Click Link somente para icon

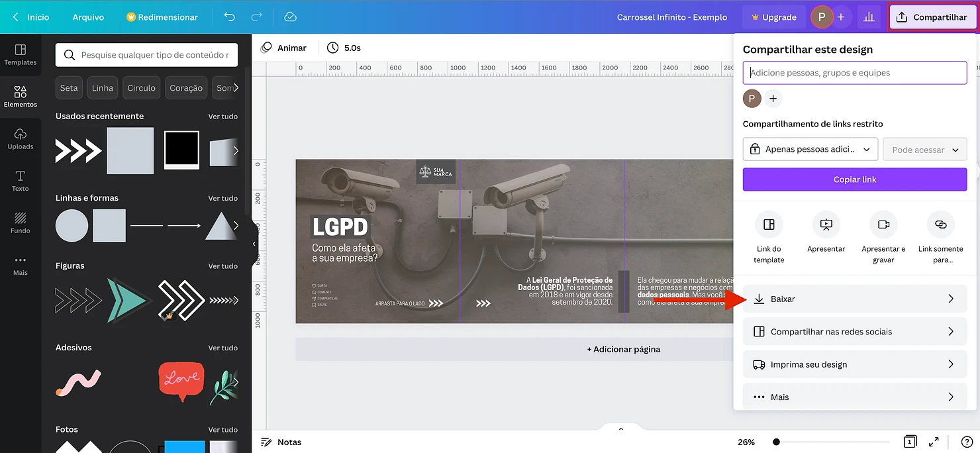tap(940, 225)
